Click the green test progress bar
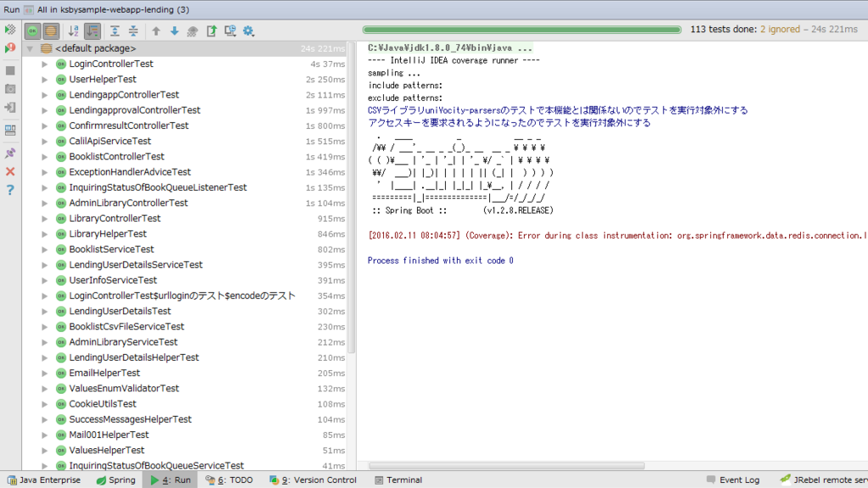 (522, 30)
